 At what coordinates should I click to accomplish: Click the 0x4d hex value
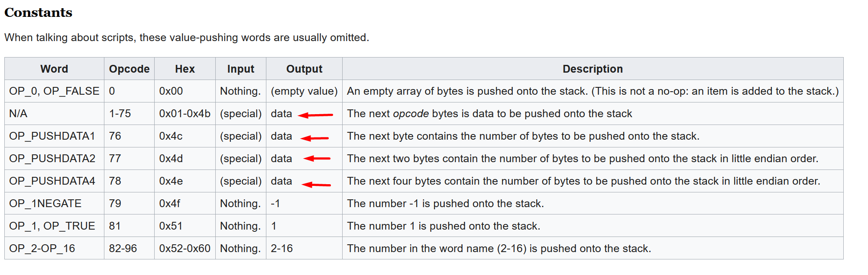(171, 159)
